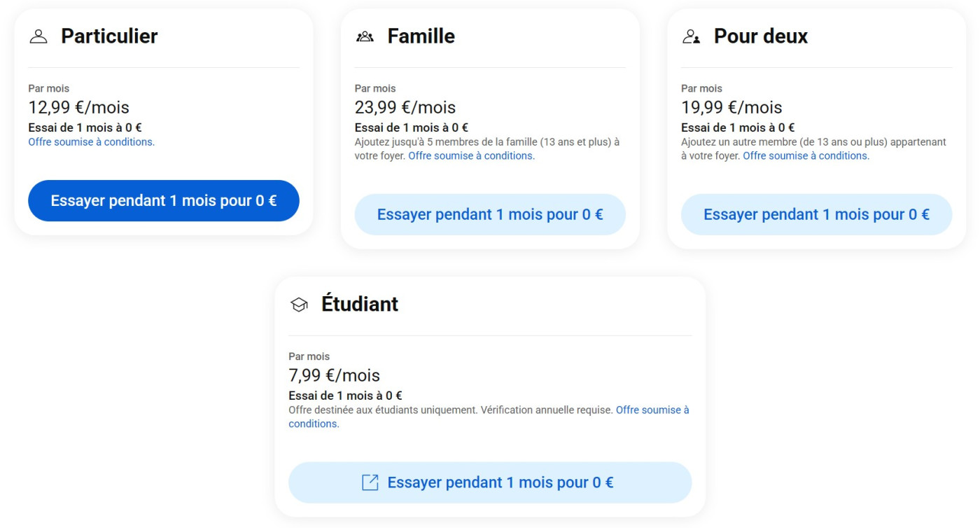This screenshot has height=528, width=980.
Task: Open conditions link on the Étudiant plan
Action: coord(651,409)
